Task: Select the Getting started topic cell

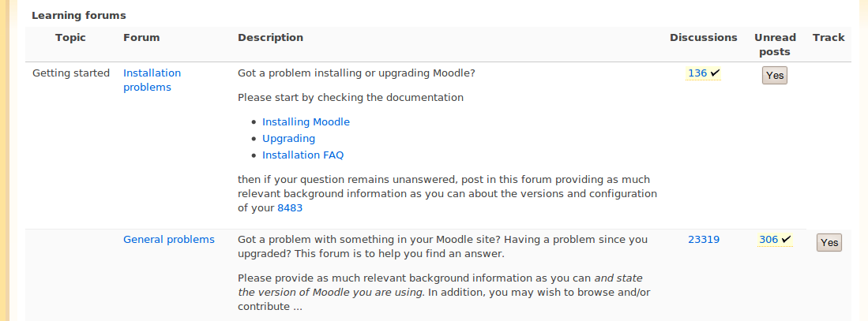Action: pos(71,73)
